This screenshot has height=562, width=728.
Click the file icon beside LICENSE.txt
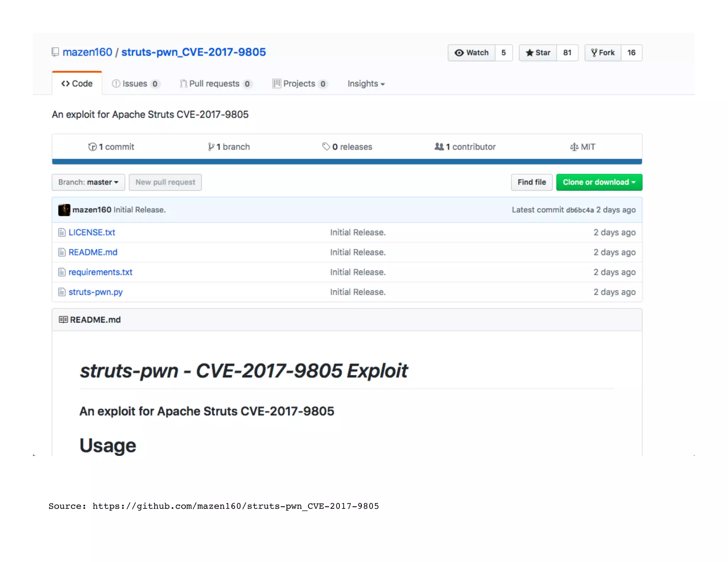(x=62, y=232)
